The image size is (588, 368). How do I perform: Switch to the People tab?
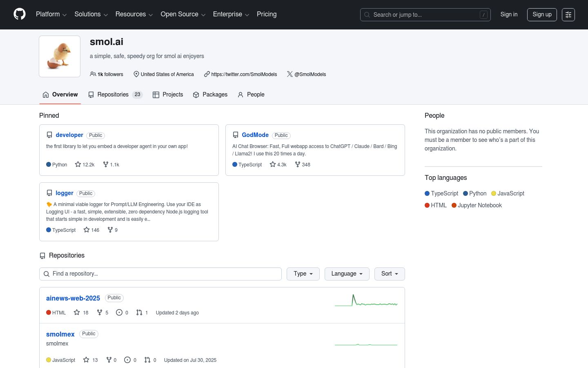click(x=251, y=94)
